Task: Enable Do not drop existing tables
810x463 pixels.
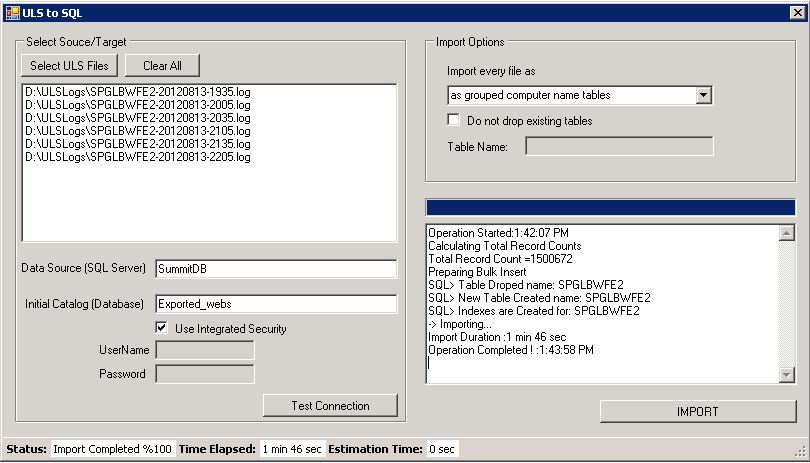Action: 456,121
